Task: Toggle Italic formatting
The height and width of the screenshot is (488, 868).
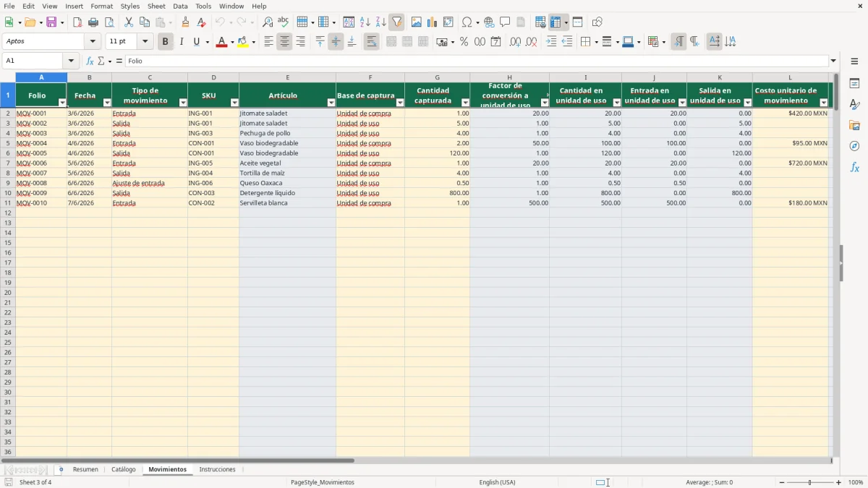Action: pos(181,42)
